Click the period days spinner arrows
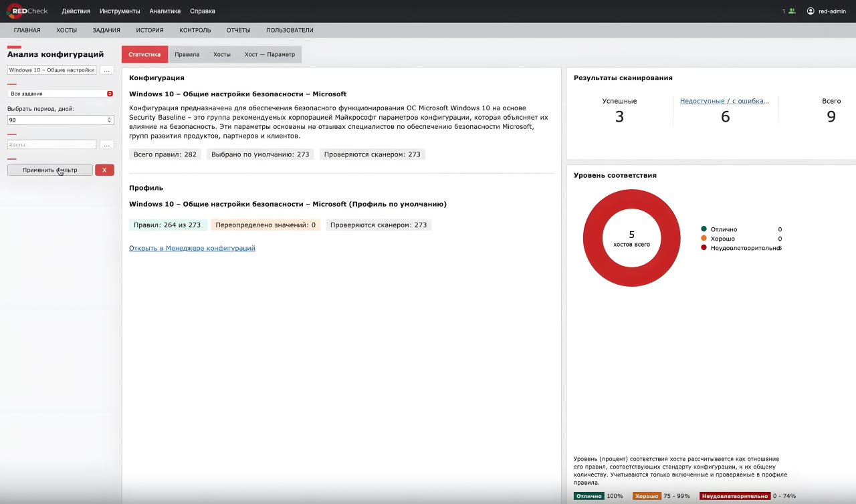856x504 pixels. (x=110, y=120)
